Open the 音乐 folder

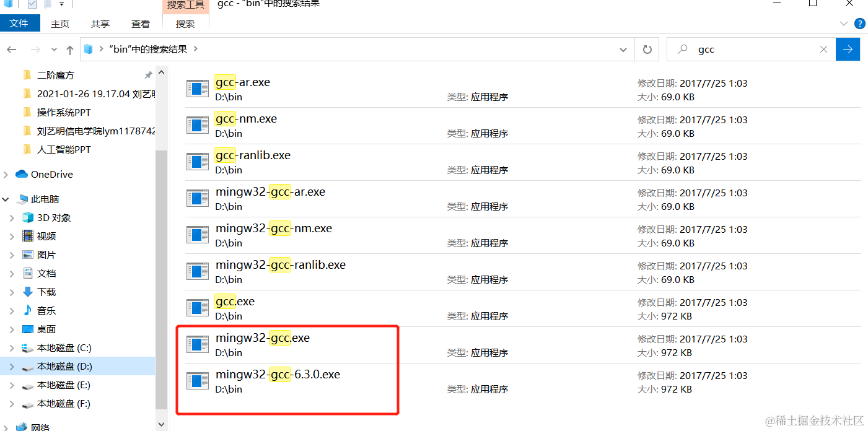[46, 310]
